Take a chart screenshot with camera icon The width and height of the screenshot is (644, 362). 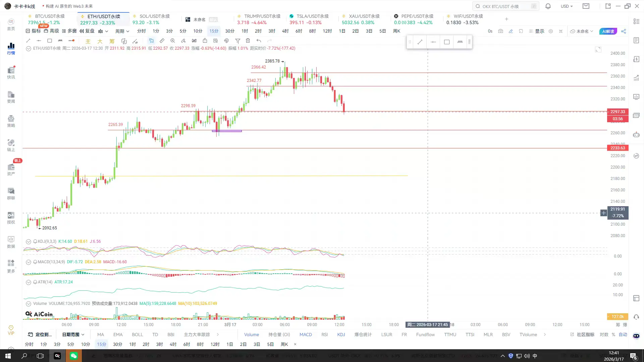click(500, 31)
